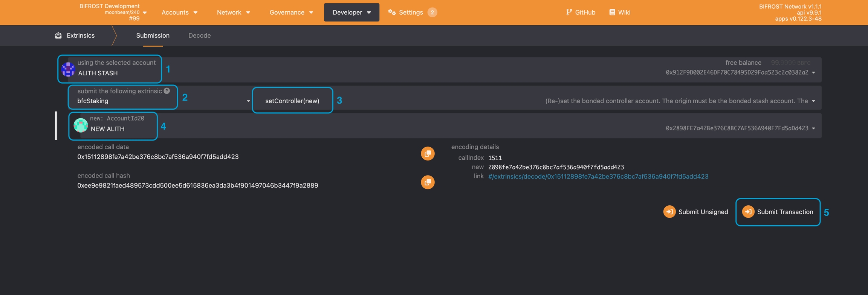This screenshot has height=295, width=868.
Task: Click the extrinsic help question mark icon
Action: pos(167,91)
